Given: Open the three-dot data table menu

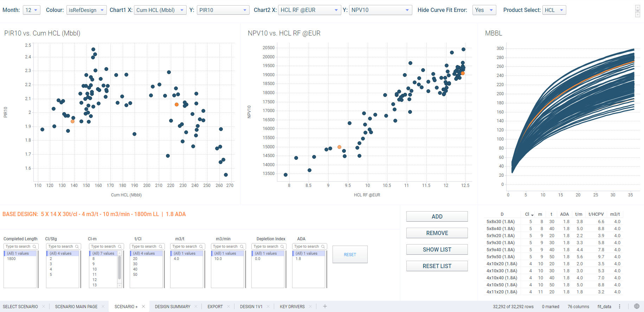Looking at the screenshot, I should 619,306.
